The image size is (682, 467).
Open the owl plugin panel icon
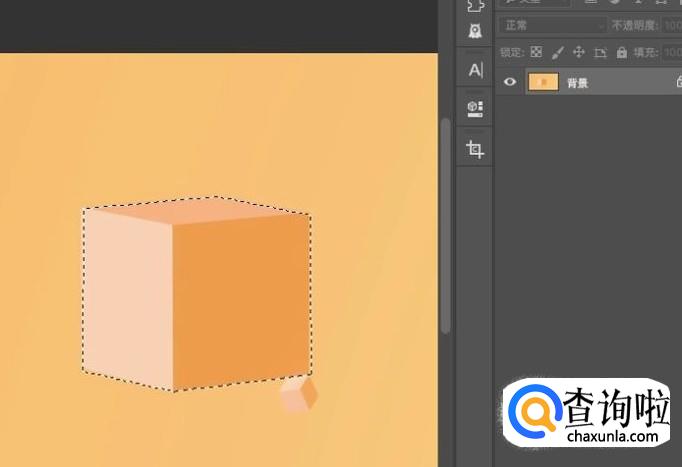(x=475, y=31)
